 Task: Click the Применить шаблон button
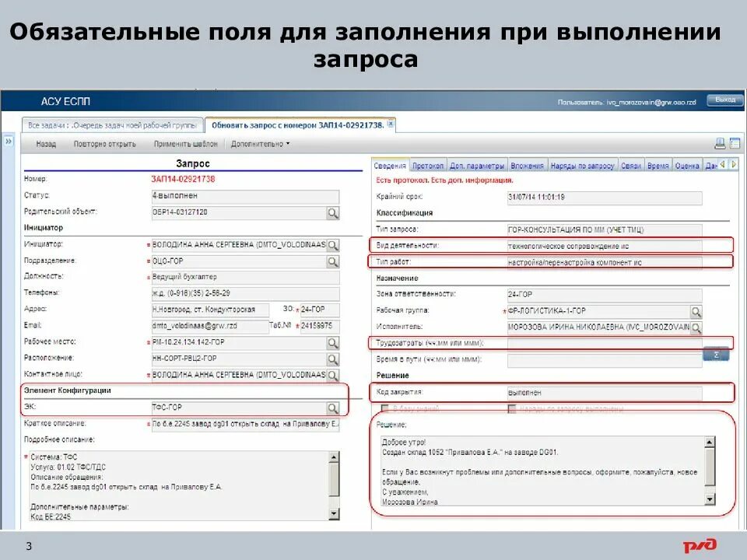pos(186,144)
